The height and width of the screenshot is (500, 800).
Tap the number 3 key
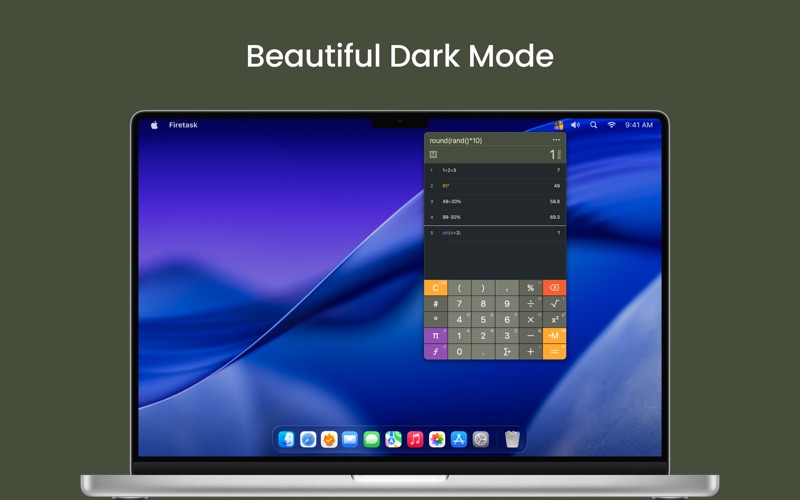point(507,336)
